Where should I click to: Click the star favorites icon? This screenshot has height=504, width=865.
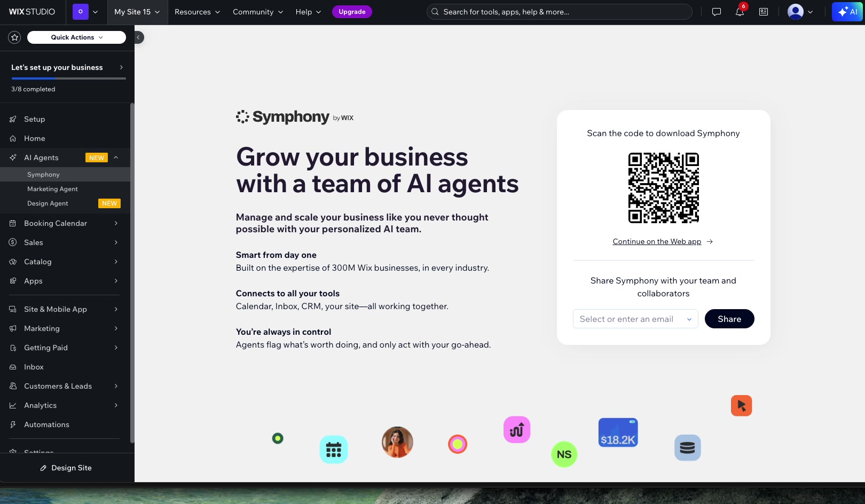[14, 37]
